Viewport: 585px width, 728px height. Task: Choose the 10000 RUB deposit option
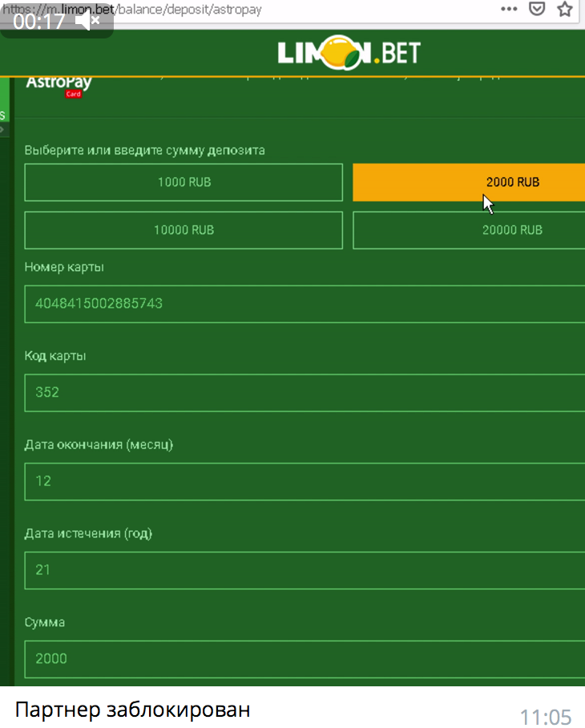coord(184,230)
